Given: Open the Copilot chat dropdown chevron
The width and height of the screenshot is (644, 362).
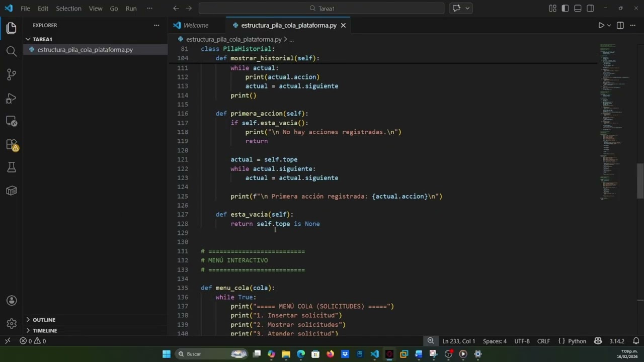Looking at the screenshot, I should coord(467,8).
